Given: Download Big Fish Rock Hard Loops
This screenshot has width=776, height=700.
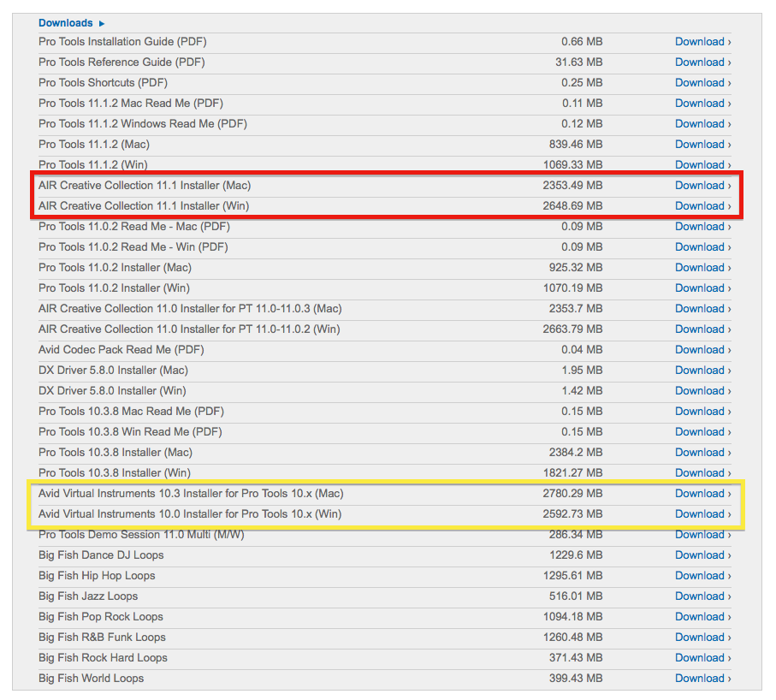Looking at the screenshot, I should (702, 658).
